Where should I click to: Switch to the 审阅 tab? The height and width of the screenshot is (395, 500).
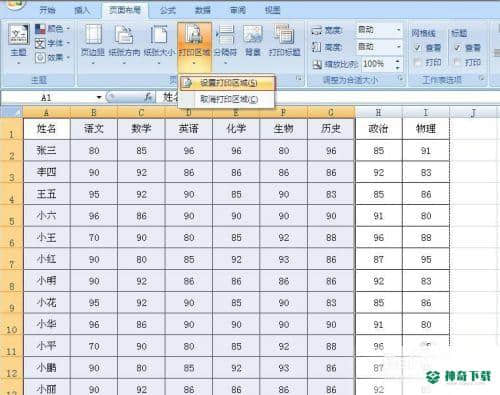(x=238, y=10)
